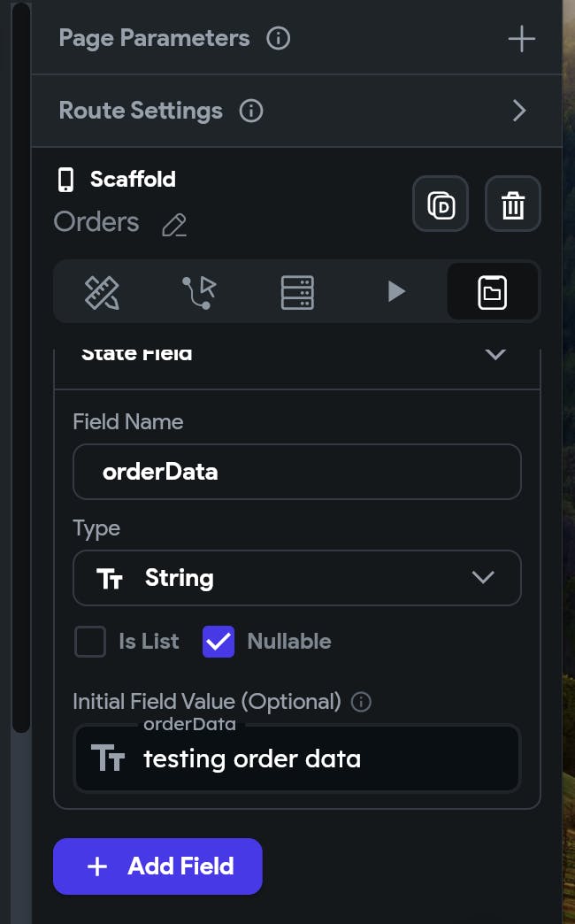This screenshot has width=575, height=924.
Task: Click the pencil icon to rename Orders
Action: tap(174, 225)
